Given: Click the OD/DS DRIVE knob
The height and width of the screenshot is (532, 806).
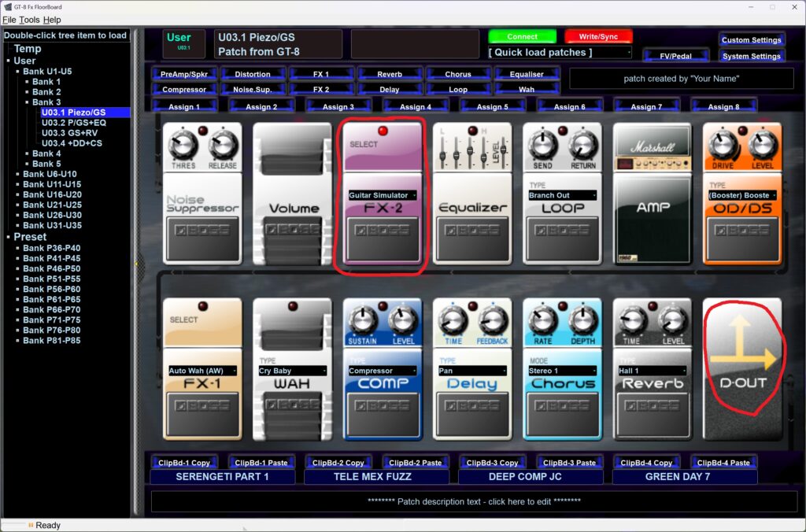Looking at the screenshot, I should coord(723,146).
